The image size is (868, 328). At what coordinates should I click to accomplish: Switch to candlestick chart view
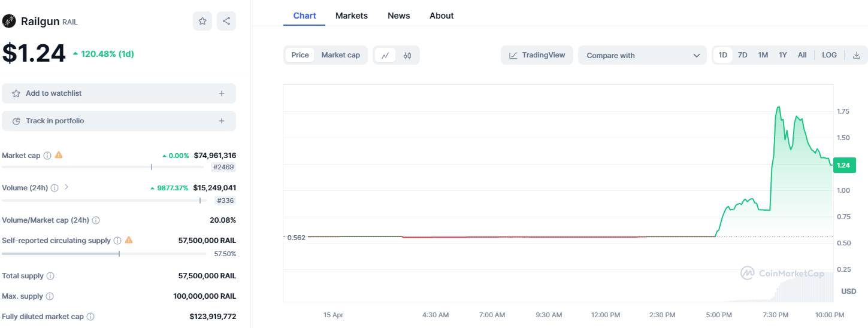[x=407, y=56]
